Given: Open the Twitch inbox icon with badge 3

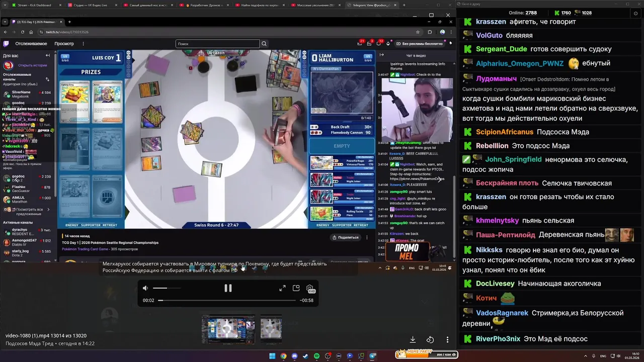Looking at the screenshot, I should point(370,44).
